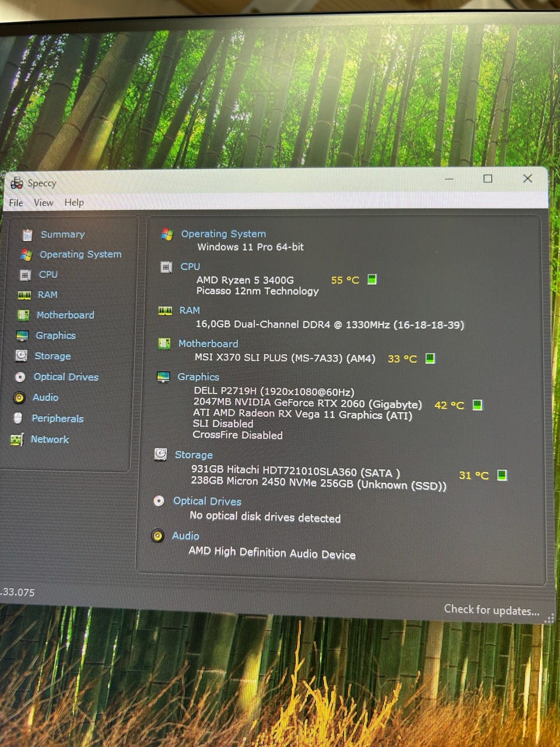The height and width of the screenshot is (747, 560).
Task: Click the Speccy app icon in title bar
Action: (x=17, y=183)
